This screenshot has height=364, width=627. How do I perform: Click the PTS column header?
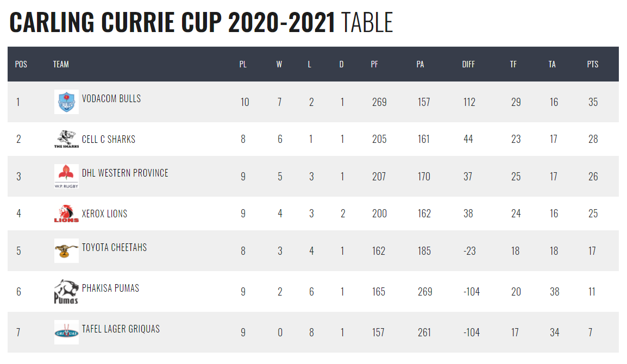click(592, 64)
